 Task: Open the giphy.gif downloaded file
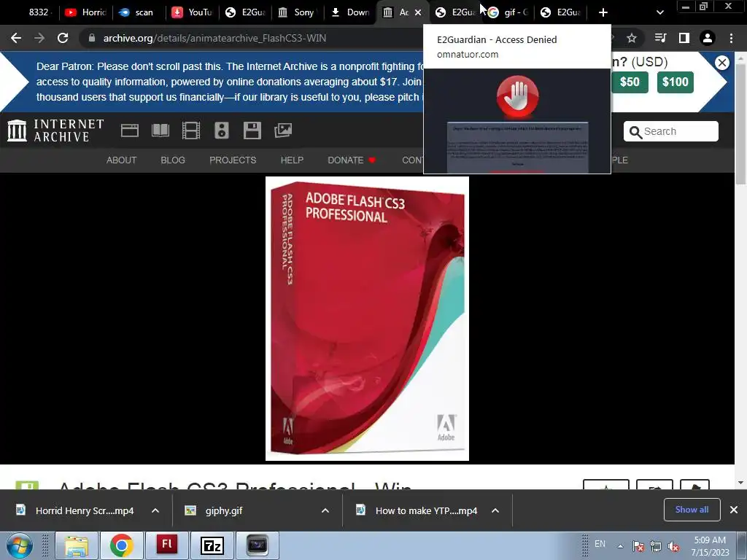214,510
